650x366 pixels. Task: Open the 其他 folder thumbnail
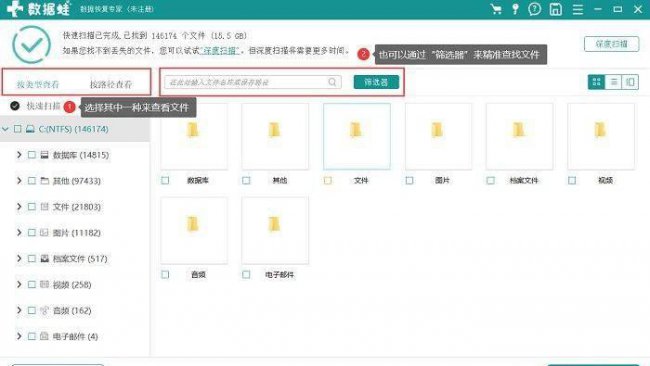[275, 137]
